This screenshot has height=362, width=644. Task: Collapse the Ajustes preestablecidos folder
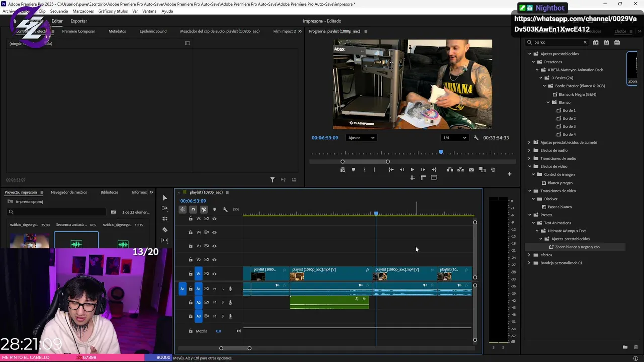[529, 54]
